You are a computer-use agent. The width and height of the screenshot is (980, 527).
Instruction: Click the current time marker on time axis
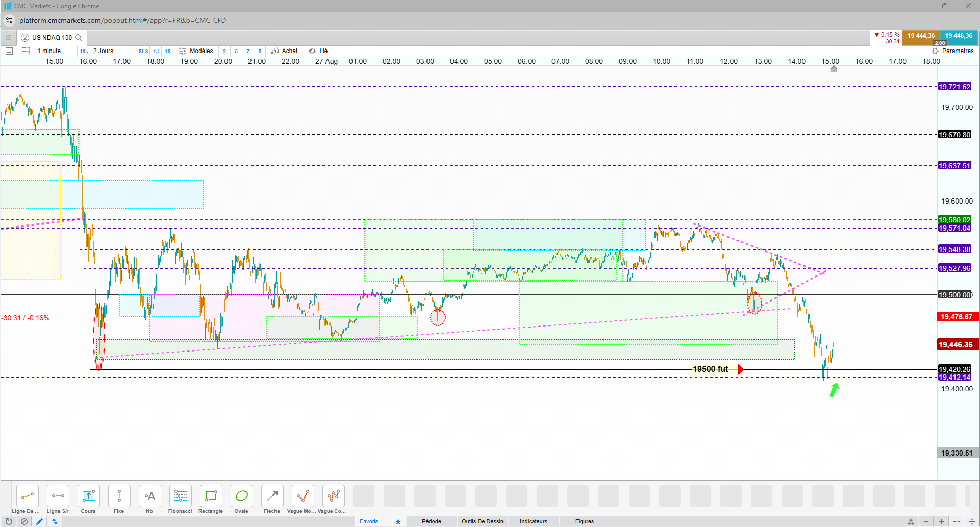tap(834, 69)
